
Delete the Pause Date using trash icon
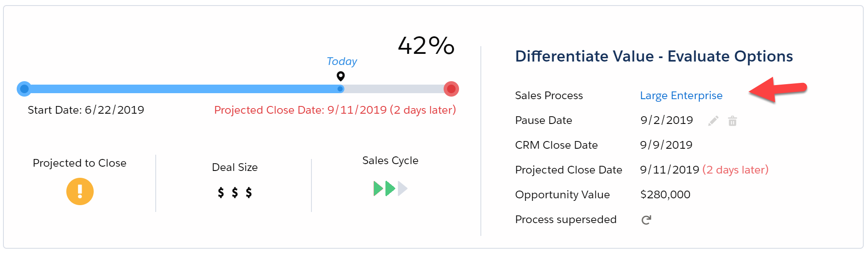tap(732, 121)
